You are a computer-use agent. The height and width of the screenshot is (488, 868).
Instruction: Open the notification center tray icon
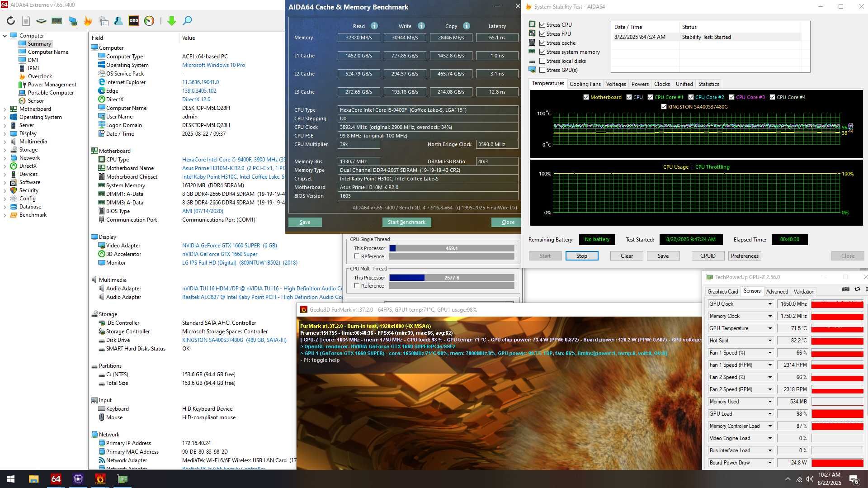pyautogui.click(x=854, y=479)
